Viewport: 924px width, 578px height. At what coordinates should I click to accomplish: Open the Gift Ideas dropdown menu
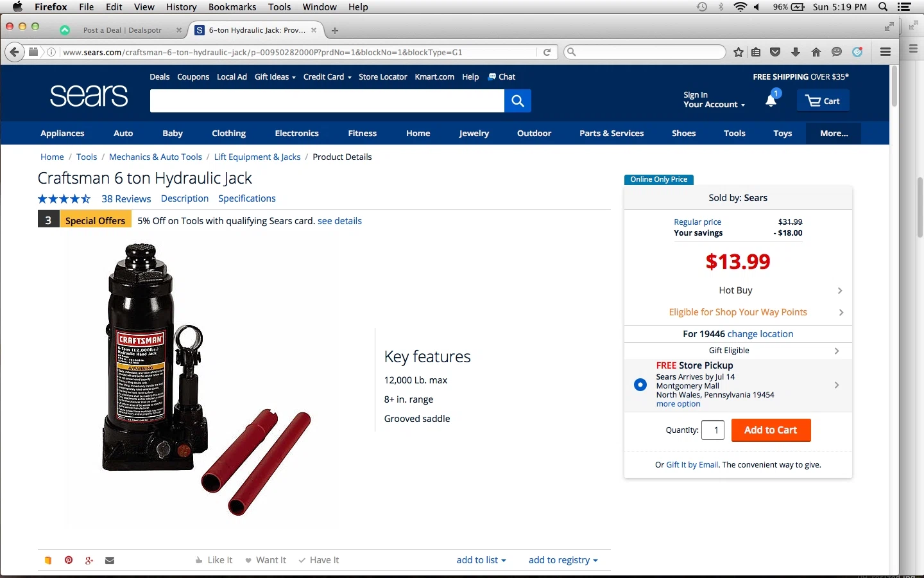tap(275, 76)
